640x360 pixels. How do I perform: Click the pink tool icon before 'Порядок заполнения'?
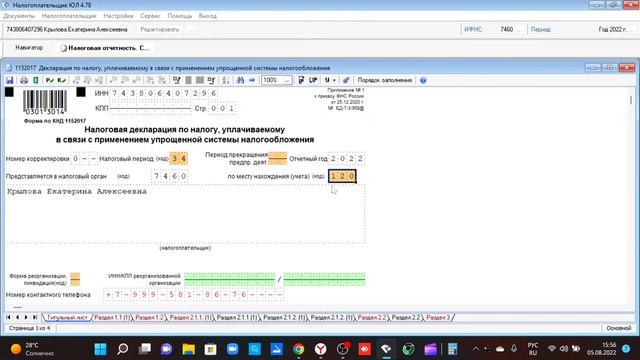coord(346,80)
